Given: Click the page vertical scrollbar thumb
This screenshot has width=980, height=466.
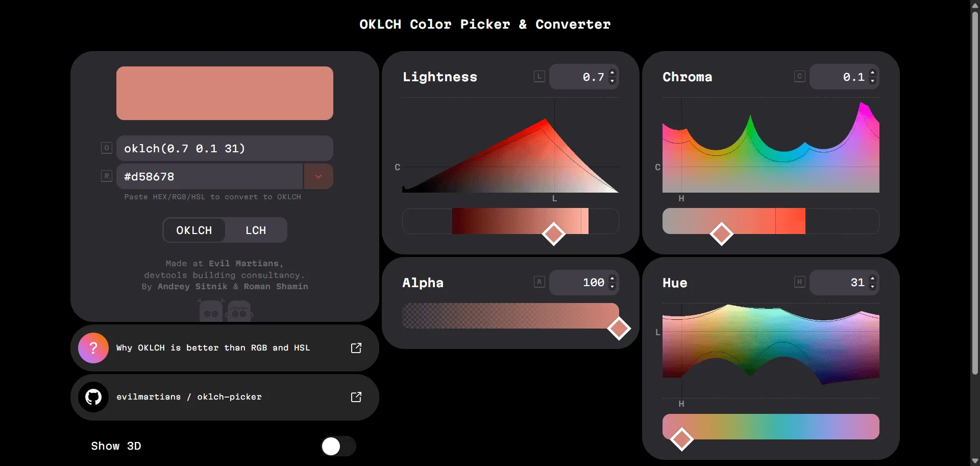Looking at the screenshot, I should pos(975,192).
